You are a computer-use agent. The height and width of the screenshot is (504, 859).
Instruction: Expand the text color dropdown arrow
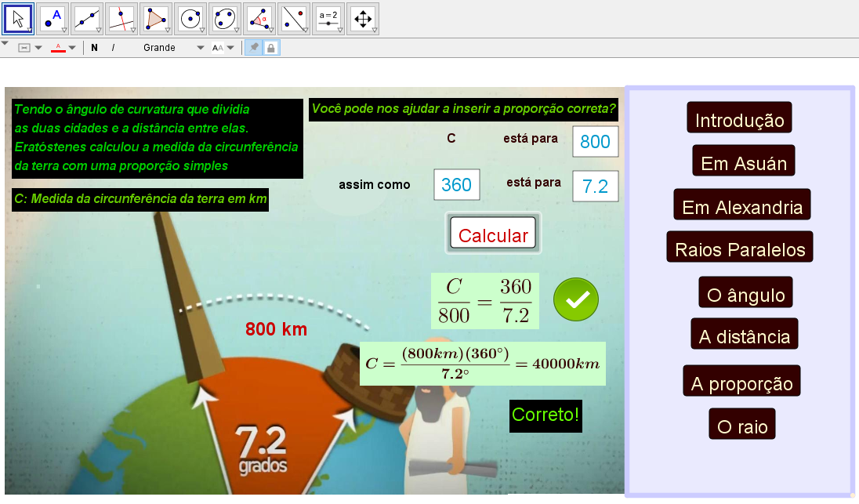pyautogui.click(x=72, y=48)
